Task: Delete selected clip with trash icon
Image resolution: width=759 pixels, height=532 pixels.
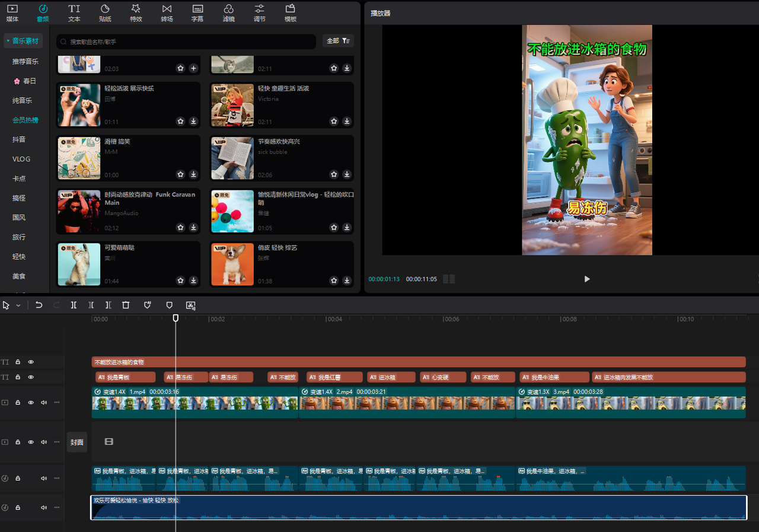Action: tap(126, 305)
